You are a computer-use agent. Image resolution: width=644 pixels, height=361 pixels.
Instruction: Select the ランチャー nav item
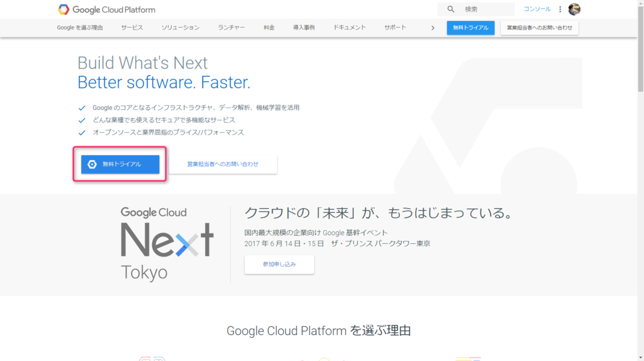tap(231, 28)
